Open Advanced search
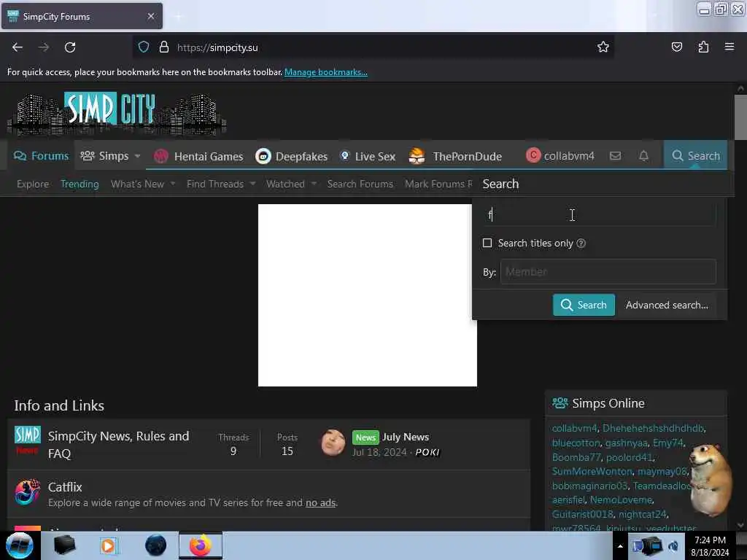Viewport: 747px width, 560px height. 667,305
